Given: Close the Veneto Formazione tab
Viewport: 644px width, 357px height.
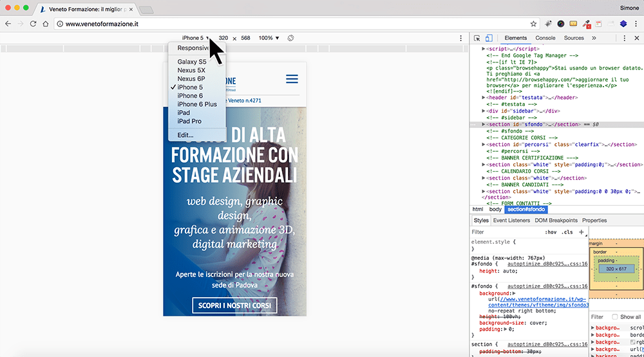Looking at the screenshot, I should [131, 9].
